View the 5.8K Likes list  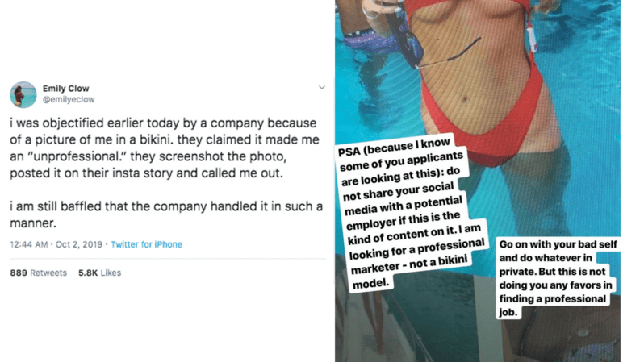(x=100, y=273)
